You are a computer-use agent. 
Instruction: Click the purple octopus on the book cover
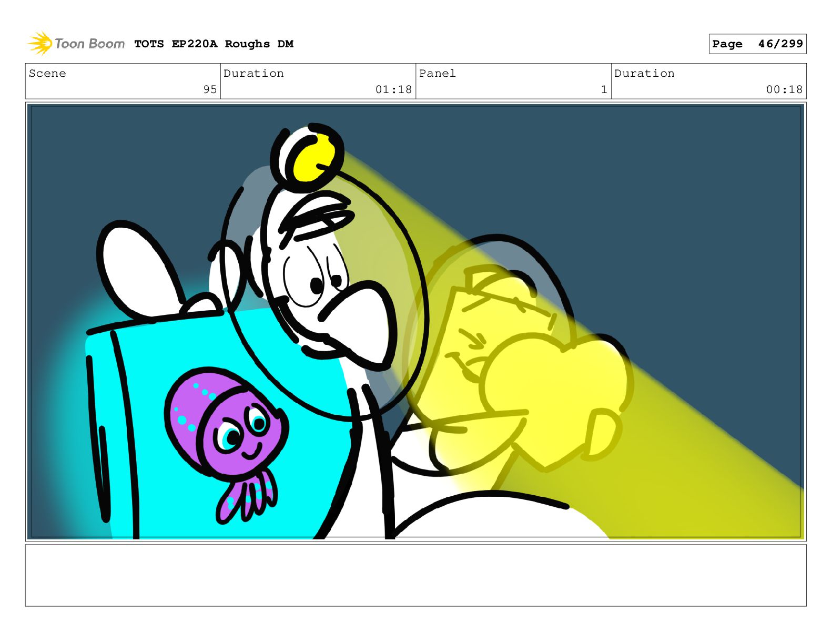227,445
